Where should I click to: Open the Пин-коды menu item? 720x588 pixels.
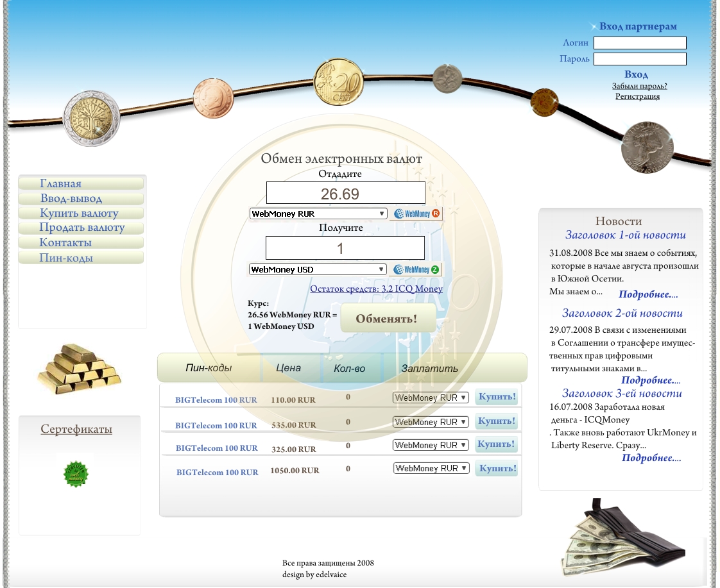pyautogui.click(x=81, y=258)
